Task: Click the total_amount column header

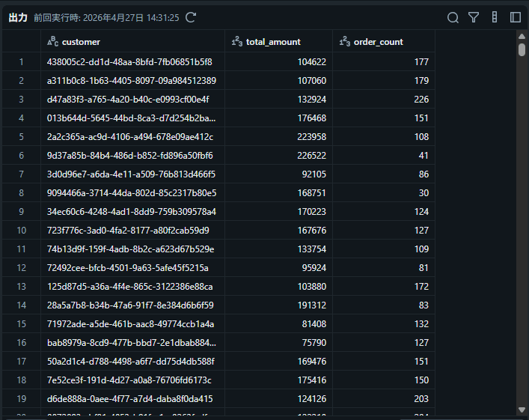Action: click(273, 42)
